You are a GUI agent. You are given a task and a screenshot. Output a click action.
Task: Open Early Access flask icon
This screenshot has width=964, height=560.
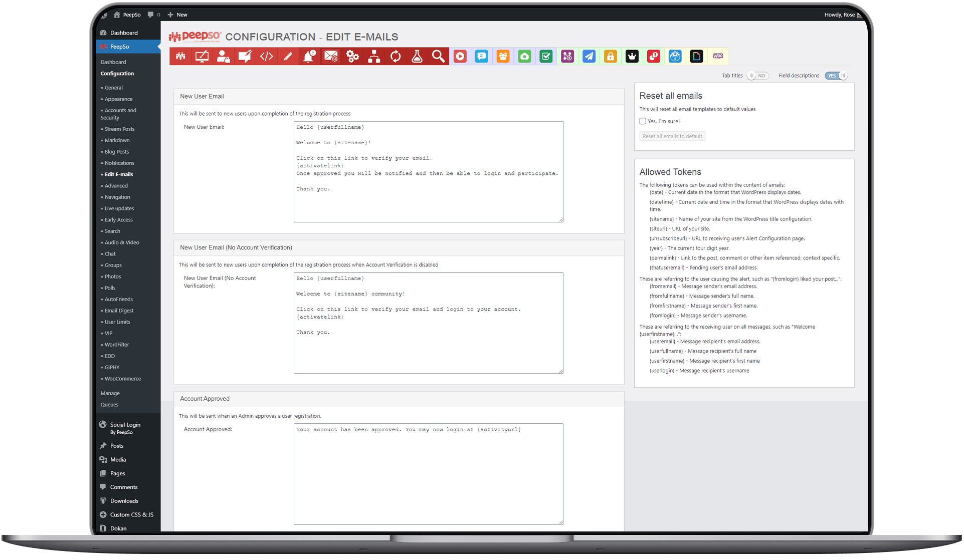(x=417, y=57)
